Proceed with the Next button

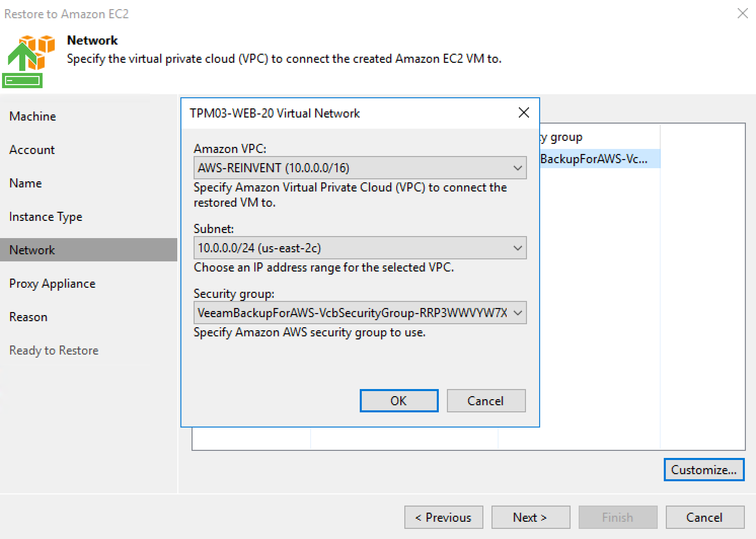530,517
